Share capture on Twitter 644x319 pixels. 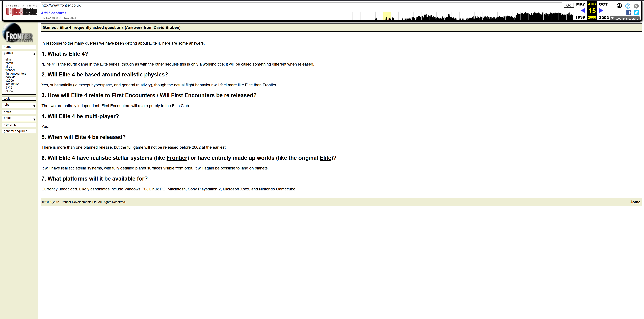pos(636,12)
